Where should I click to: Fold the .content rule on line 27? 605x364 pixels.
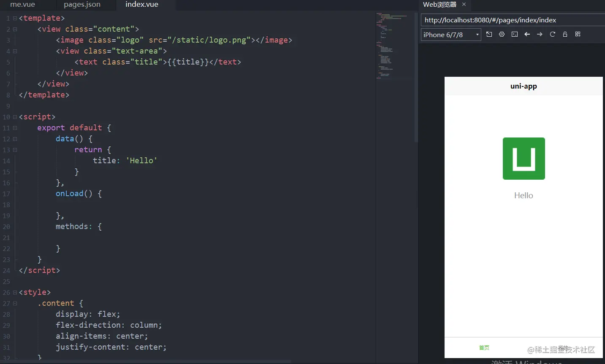[15, 303]
